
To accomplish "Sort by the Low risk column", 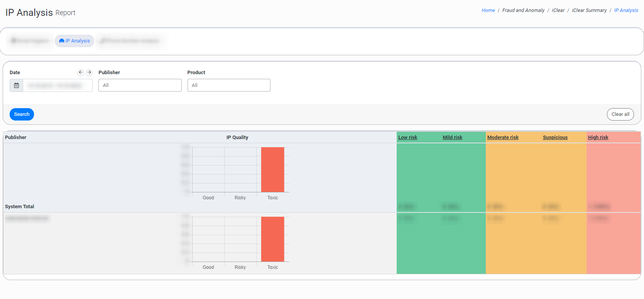I will 407,138.
